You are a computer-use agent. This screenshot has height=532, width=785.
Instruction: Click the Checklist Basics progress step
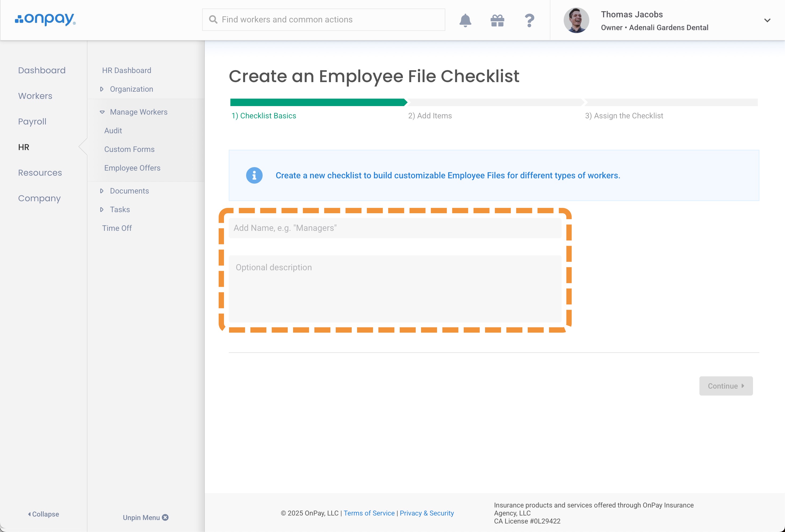[264, 116]
